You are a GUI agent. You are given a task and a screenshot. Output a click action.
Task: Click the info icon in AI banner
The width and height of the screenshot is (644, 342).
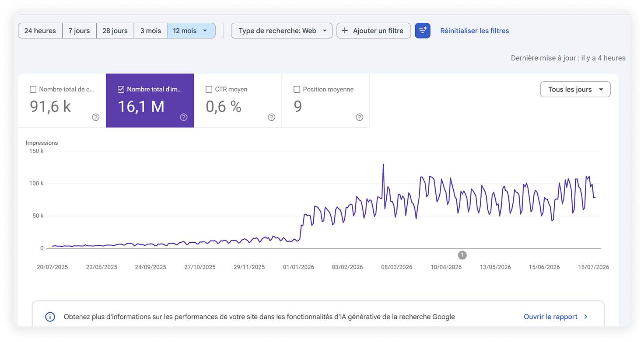[x=50, y=317]
